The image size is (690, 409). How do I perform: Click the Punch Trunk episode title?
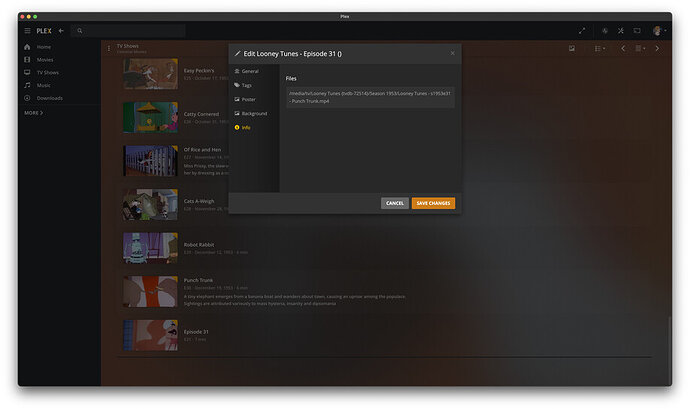(198, 280)
